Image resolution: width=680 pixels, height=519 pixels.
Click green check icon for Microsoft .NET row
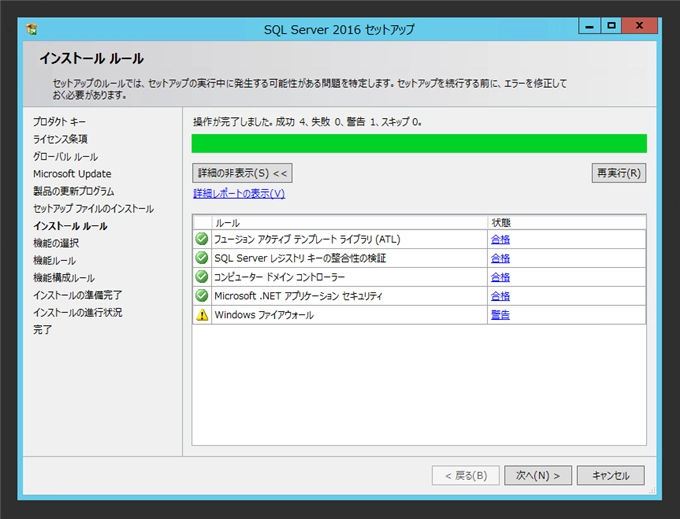click(202, 295)
